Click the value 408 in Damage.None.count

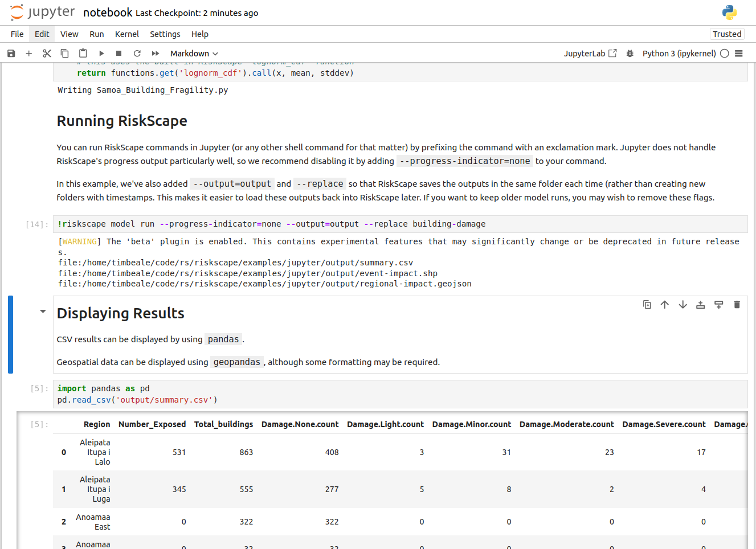pyautogui.click(x=332, y=452)
